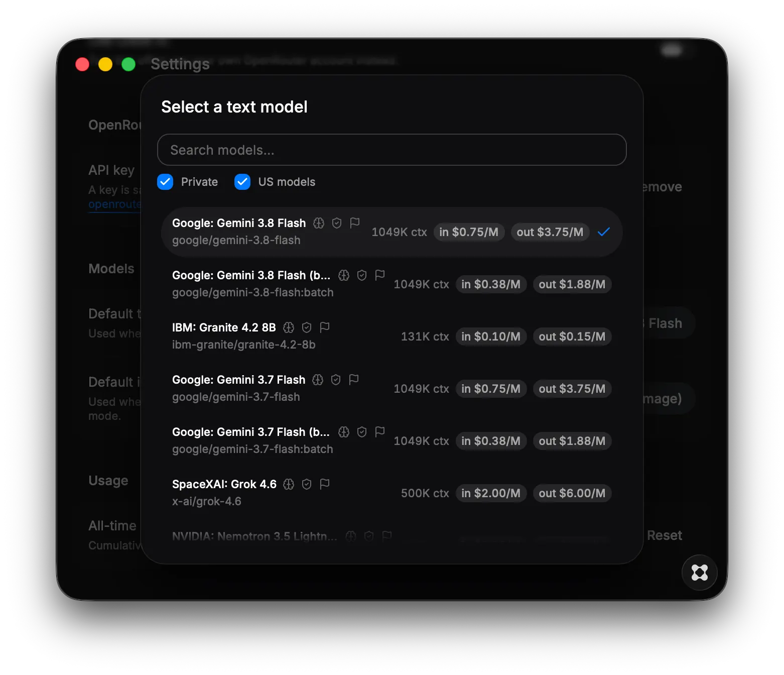Viewport: 784px width, 675px height.
Task: Click the flag icon on IBM Granite 4.2 8B
Action: click(325, 327)
